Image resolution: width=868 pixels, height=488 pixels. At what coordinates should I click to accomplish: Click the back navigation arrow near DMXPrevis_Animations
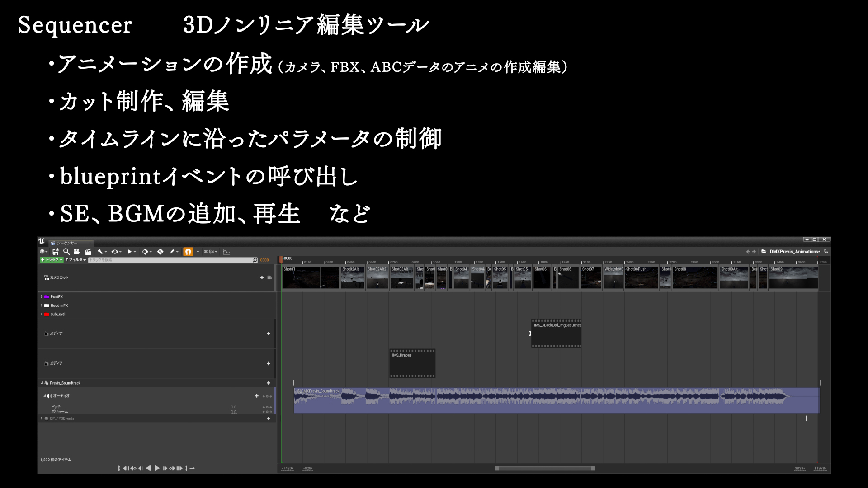tap(748, 251)
